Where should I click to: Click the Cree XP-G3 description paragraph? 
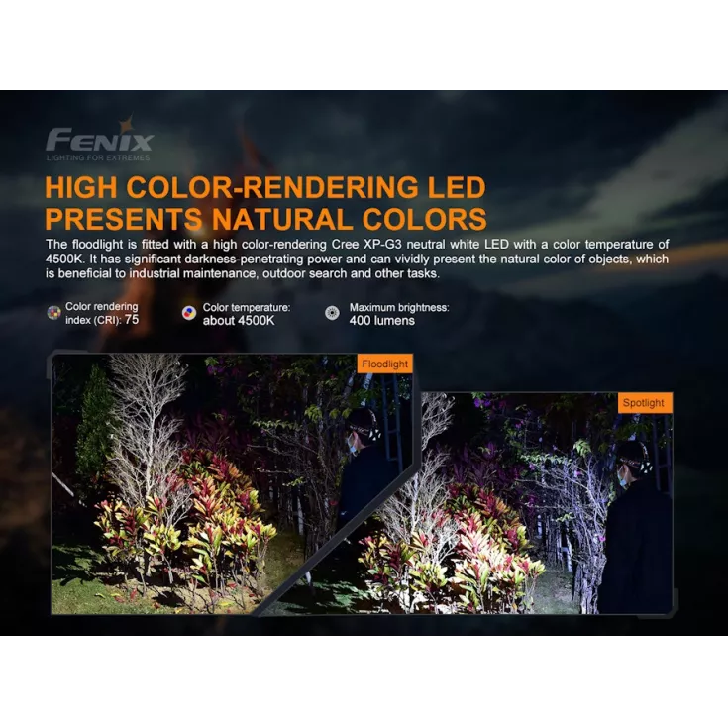click(357, 259)
